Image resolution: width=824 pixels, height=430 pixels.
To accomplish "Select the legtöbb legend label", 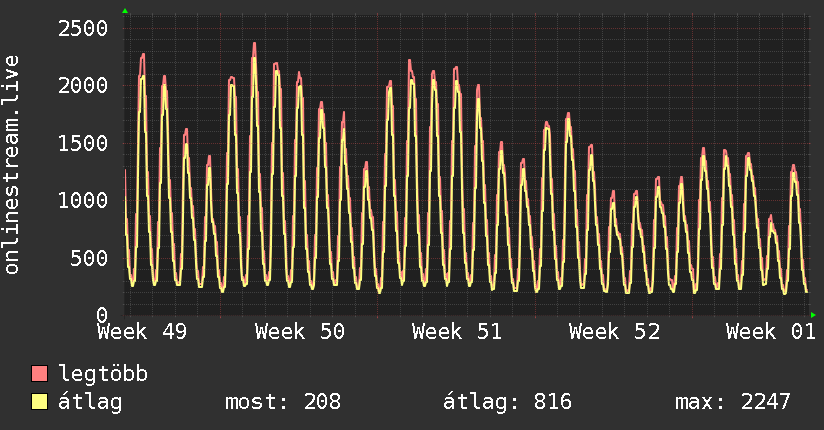I will pos(103,374).
